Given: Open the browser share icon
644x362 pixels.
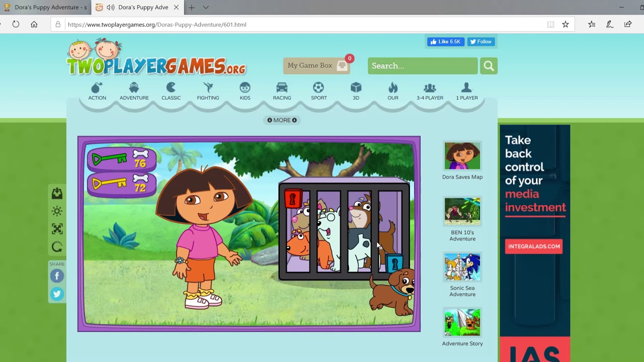Looking at the screenshot, I should tap(628, 24).
